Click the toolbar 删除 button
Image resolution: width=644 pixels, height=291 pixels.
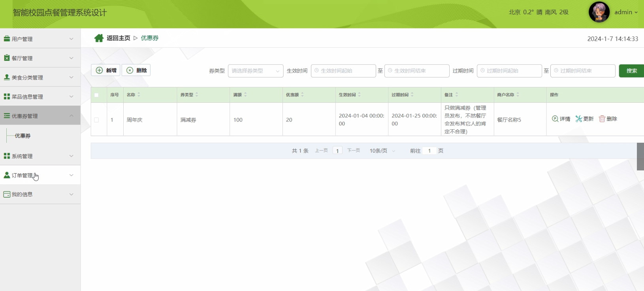tap(136, 70)
